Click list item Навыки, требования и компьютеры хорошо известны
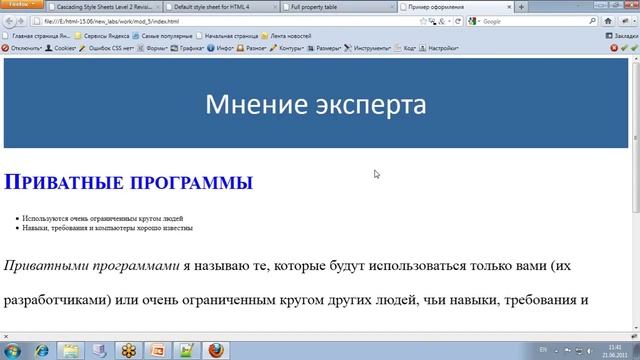Screen dimensions: 640x360 (107, 228)
